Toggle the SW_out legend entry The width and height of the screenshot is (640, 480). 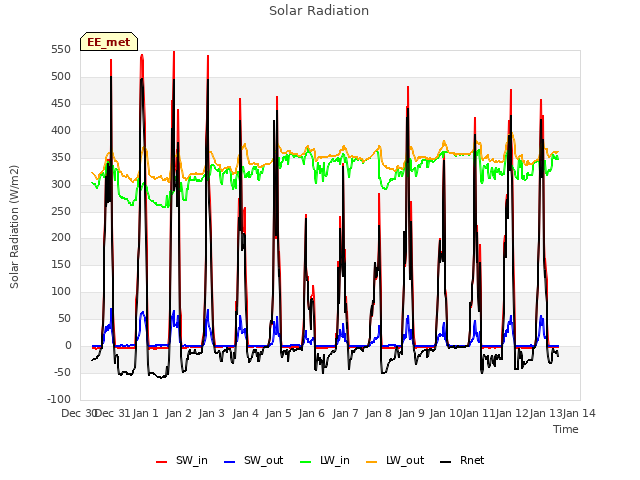[x=253, y=460]
